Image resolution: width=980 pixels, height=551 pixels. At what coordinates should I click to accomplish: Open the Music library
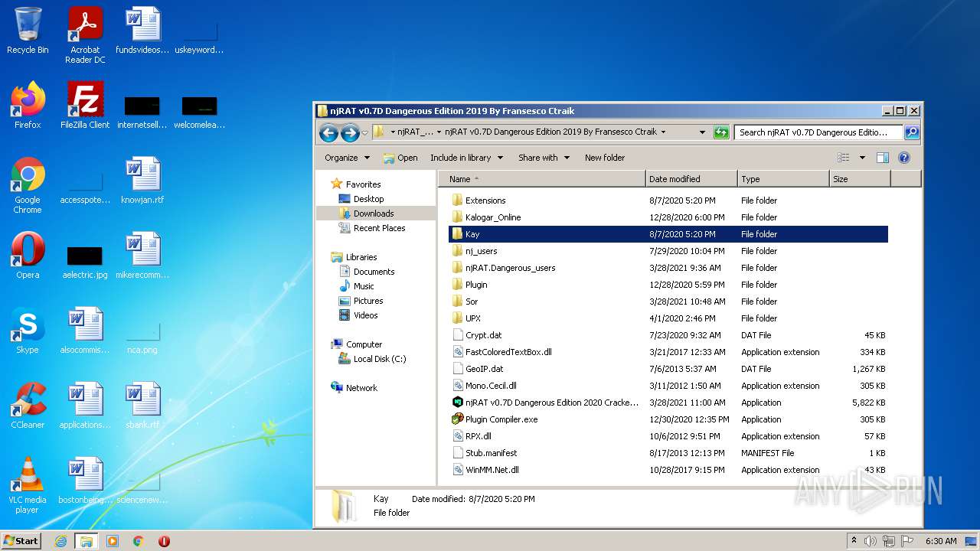363,286
